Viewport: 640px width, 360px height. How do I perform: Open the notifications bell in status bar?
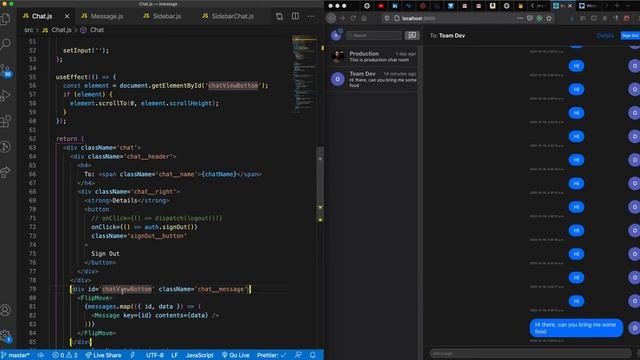click(313, 355)
